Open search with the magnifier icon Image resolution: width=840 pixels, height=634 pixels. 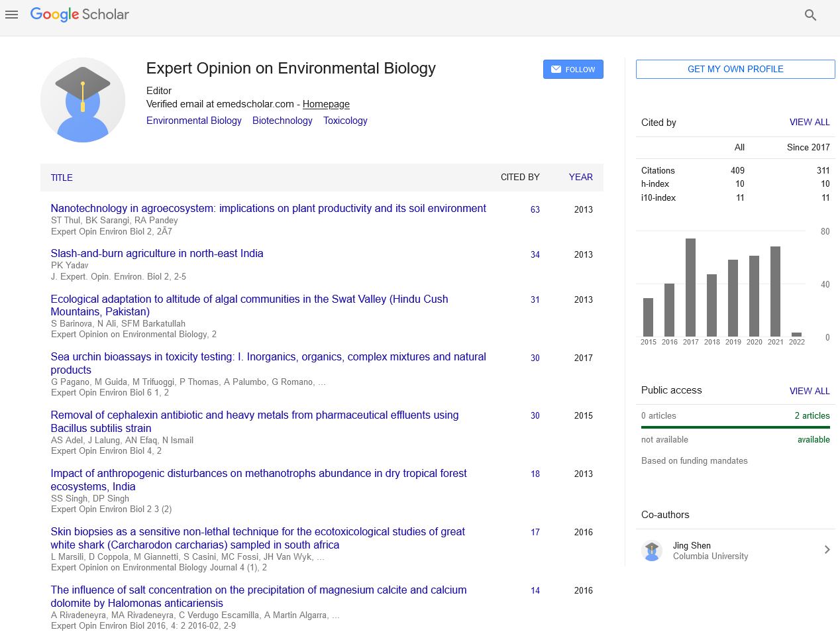[x=810, y=15]
